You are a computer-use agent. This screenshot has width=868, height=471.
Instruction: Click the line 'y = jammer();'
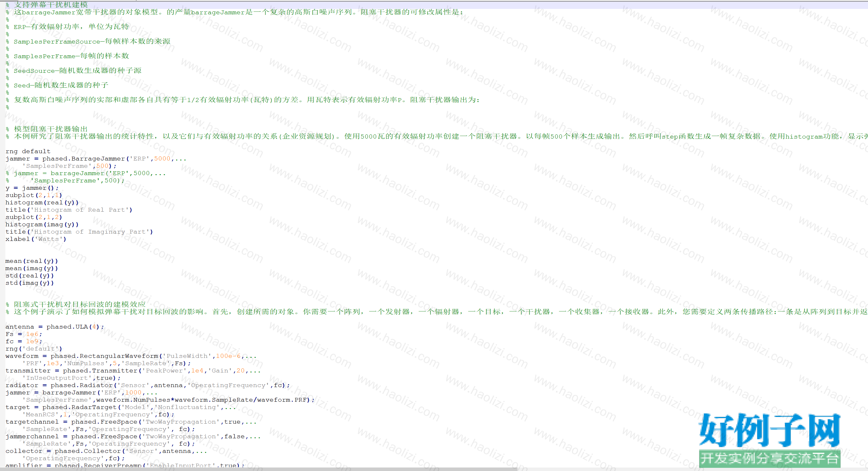coord(32,188)
